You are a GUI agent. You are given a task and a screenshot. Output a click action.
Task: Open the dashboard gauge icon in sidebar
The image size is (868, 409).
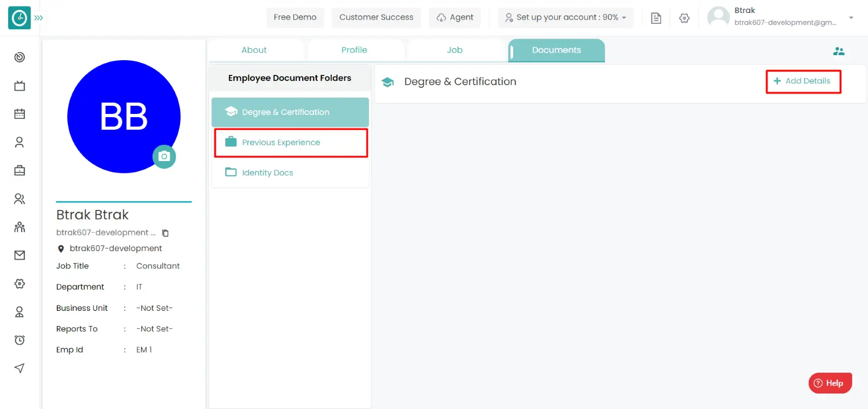pos(20,57)
